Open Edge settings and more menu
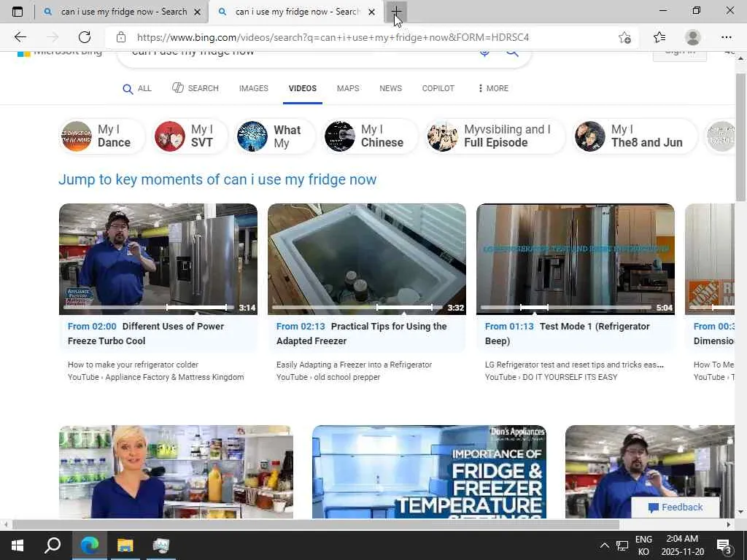Screen dimensions: 747x560 pyautogui.click(x=726, y=37)
